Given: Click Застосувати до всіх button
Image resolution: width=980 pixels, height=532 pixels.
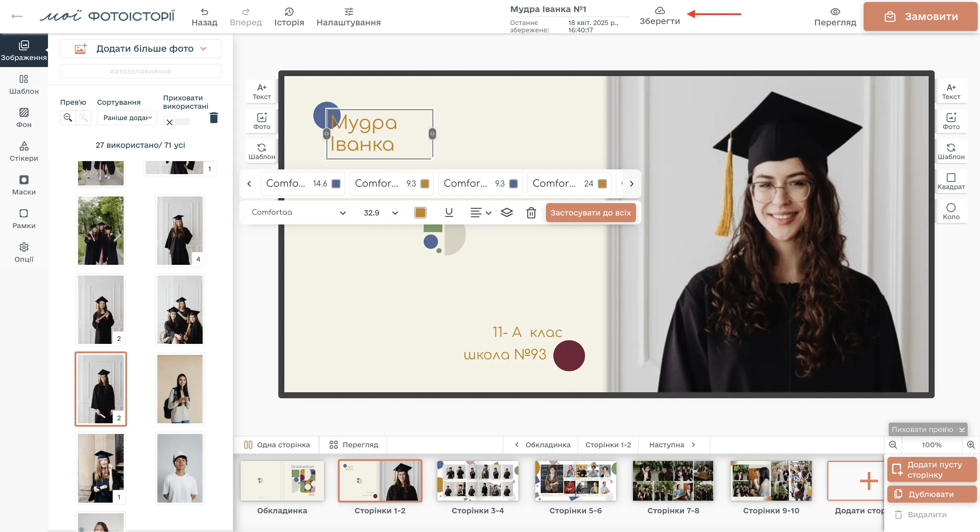Looking at the screenshot, I should pyautogui.click(x=590, y=213).
